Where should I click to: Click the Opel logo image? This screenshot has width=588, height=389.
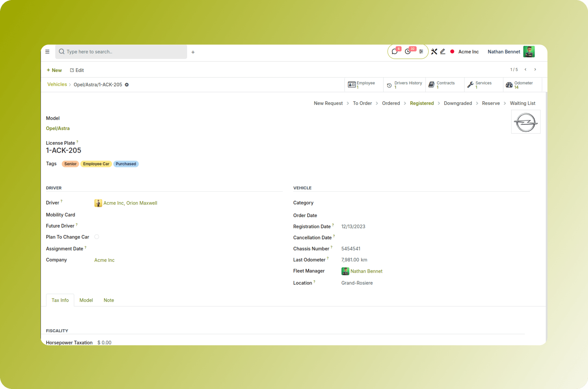point(526,122)
